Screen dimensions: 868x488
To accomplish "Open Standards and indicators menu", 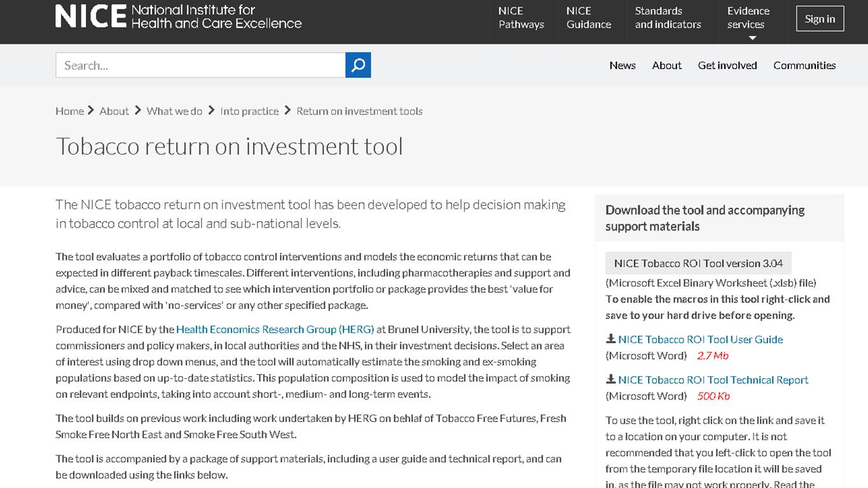I will point(668,18).
